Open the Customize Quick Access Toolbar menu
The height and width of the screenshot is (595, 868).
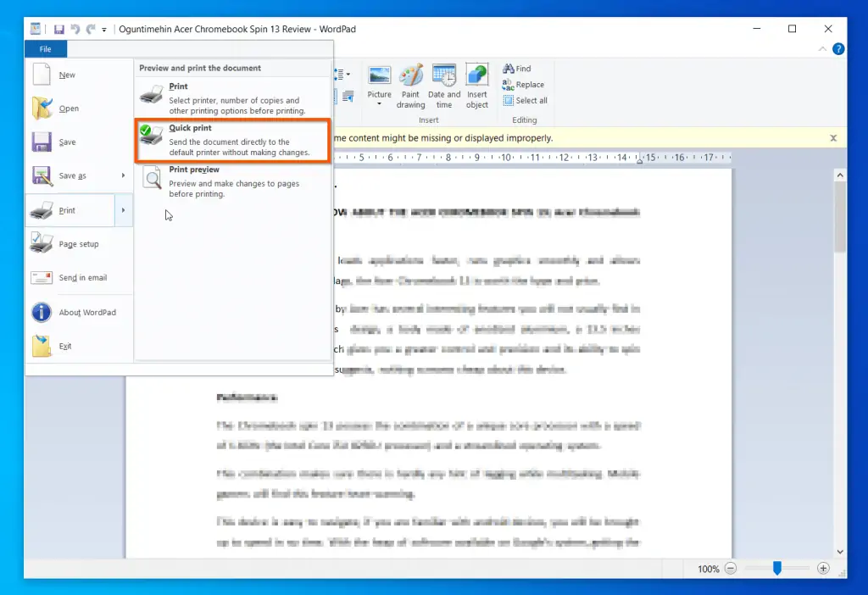pyautogui.click(x=105, y=28)
